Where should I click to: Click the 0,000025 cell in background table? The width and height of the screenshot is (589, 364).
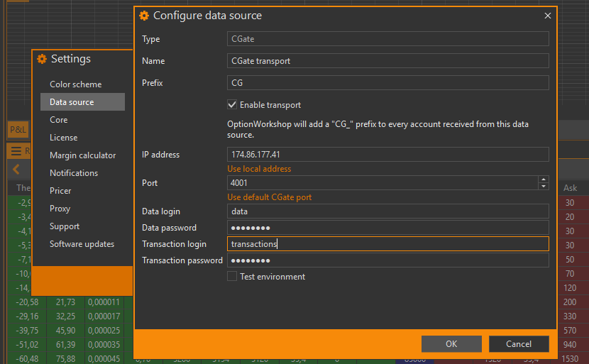(104, 331)
